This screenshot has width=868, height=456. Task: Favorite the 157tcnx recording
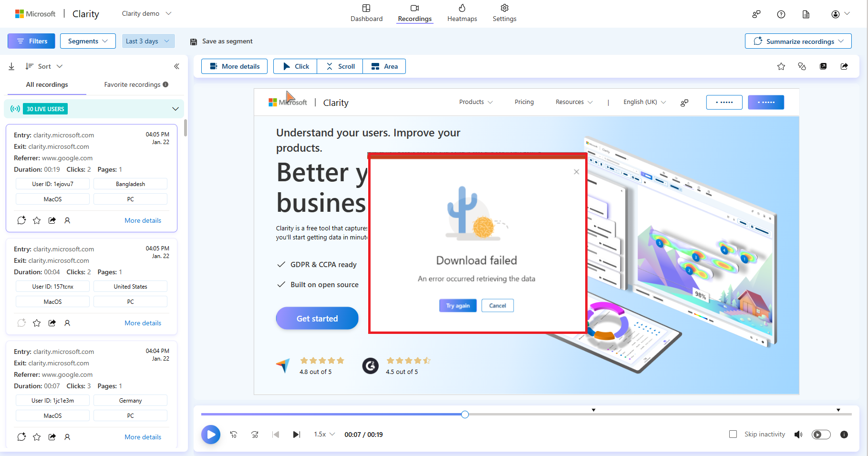[37, 323]
